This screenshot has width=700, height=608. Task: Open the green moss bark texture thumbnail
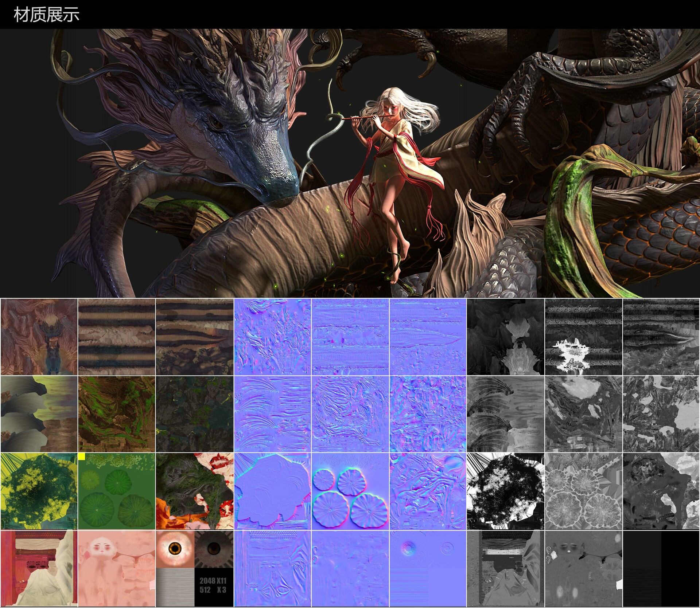[117, 414]
